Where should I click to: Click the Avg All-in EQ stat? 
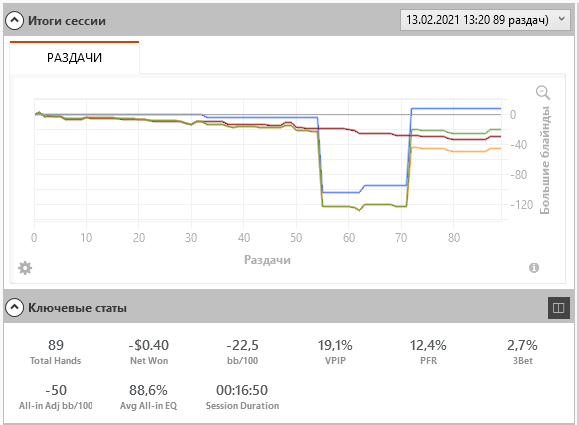coord(148,397)
